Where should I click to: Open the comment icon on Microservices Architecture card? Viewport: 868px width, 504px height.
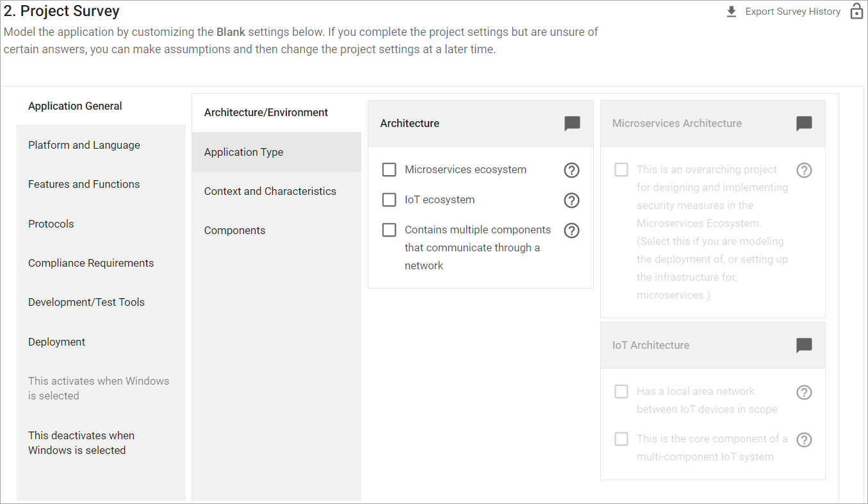tap(804, 123)
